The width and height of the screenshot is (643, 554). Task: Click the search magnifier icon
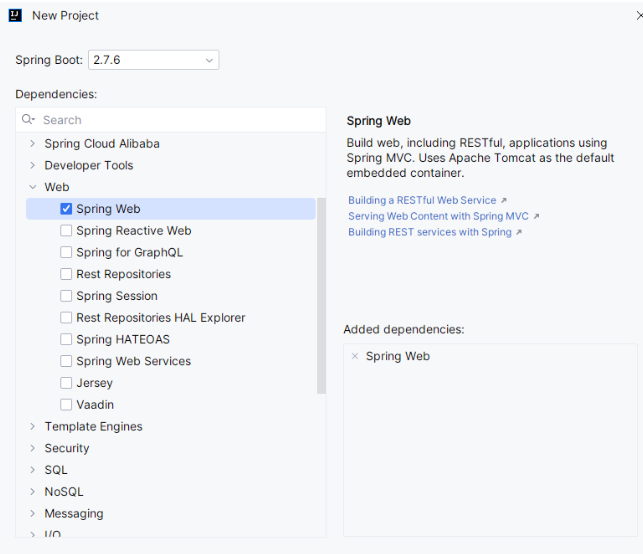28,119
